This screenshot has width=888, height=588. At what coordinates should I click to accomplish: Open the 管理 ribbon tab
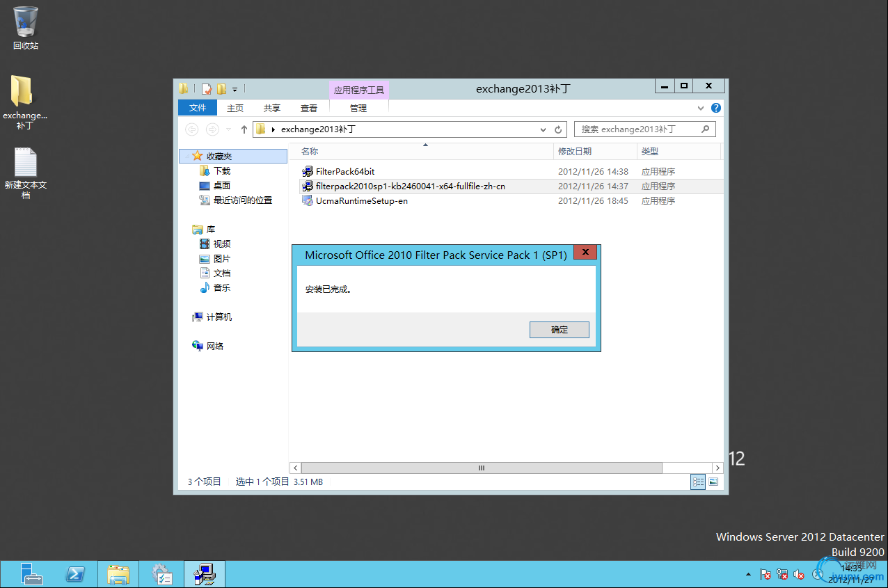pos(358,108)
